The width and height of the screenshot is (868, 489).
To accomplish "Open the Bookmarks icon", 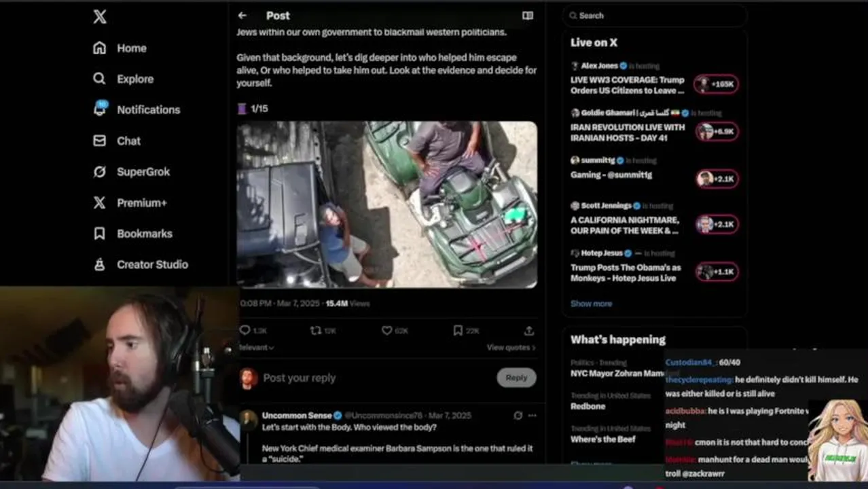I will (x=99, y=234).
